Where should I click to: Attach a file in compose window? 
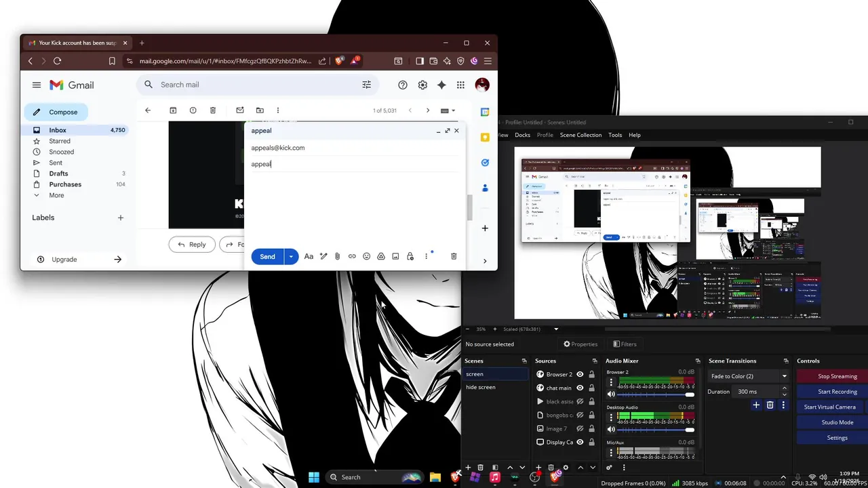point(337,256)
